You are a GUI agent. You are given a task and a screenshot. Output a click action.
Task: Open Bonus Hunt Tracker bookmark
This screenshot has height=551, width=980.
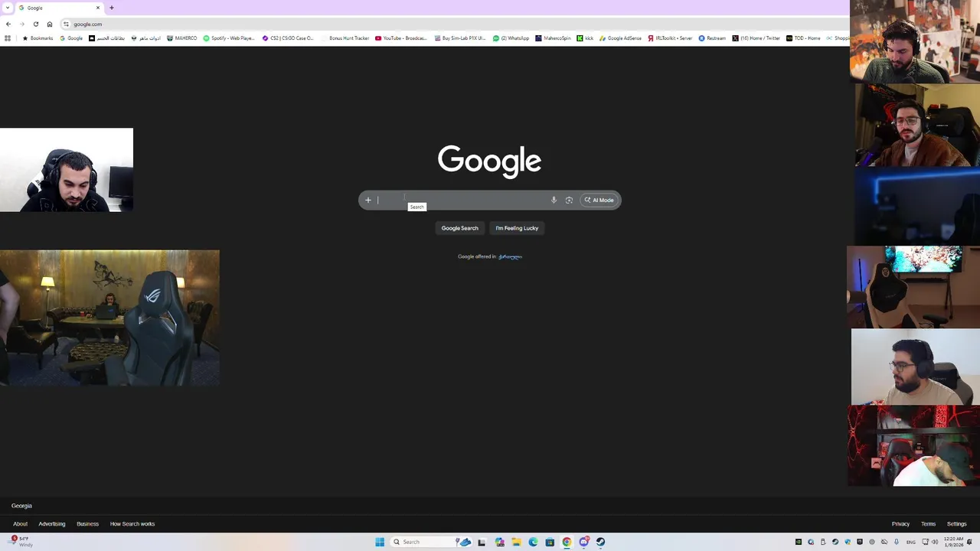click(x=345, y=38)
